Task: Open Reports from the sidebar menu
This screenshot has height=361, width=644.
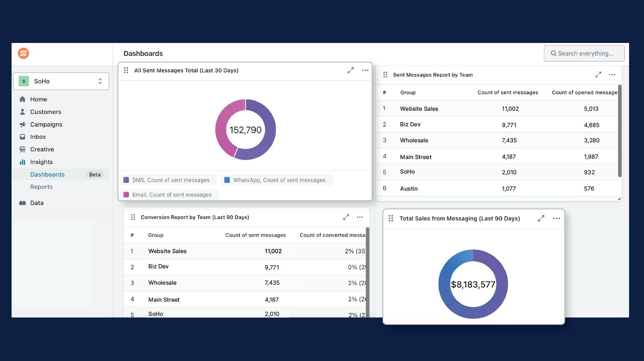Action: click(41, 187)
